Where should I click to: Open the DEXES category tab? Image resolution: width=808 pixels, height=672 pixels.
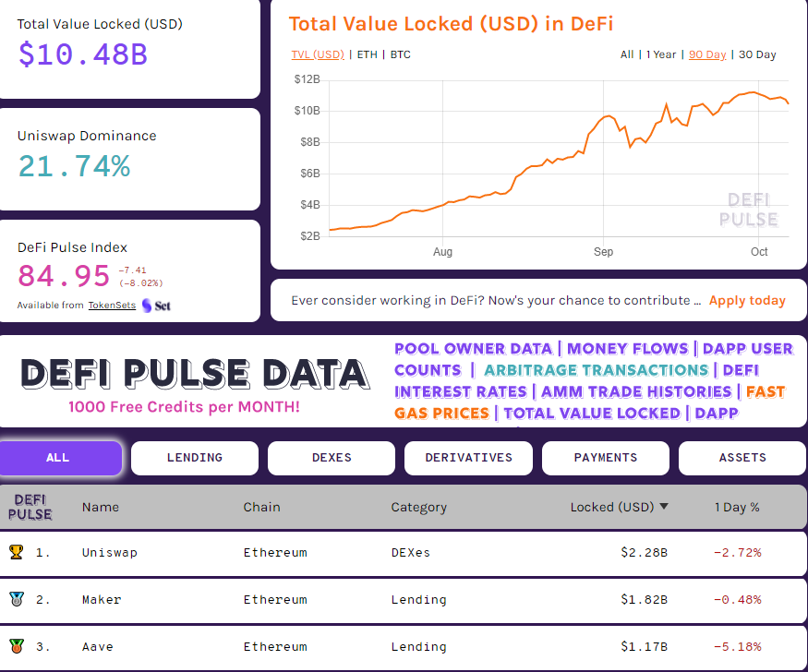(331, 458)
